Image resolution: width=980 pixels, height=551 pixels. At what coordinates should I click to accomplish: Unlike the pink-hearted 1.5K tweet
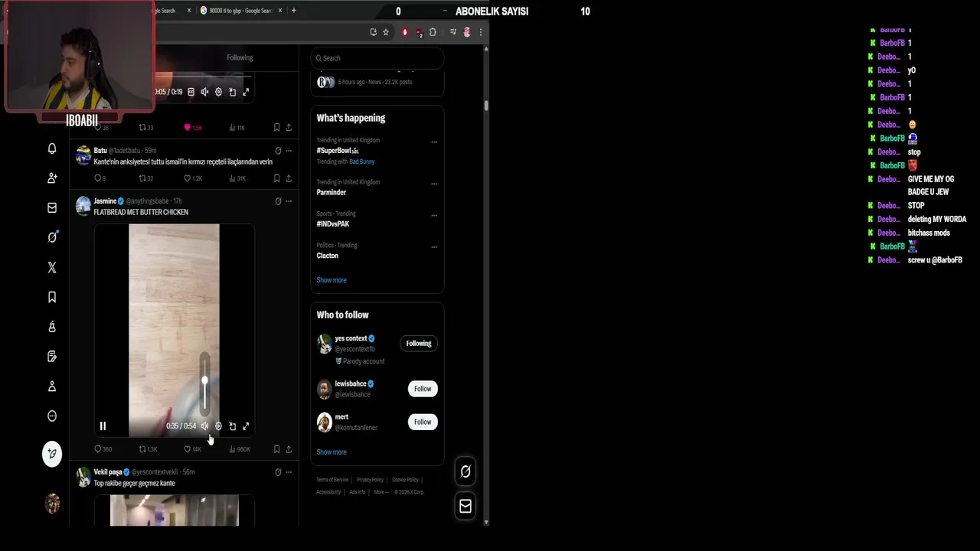click(x=192, y=128)
